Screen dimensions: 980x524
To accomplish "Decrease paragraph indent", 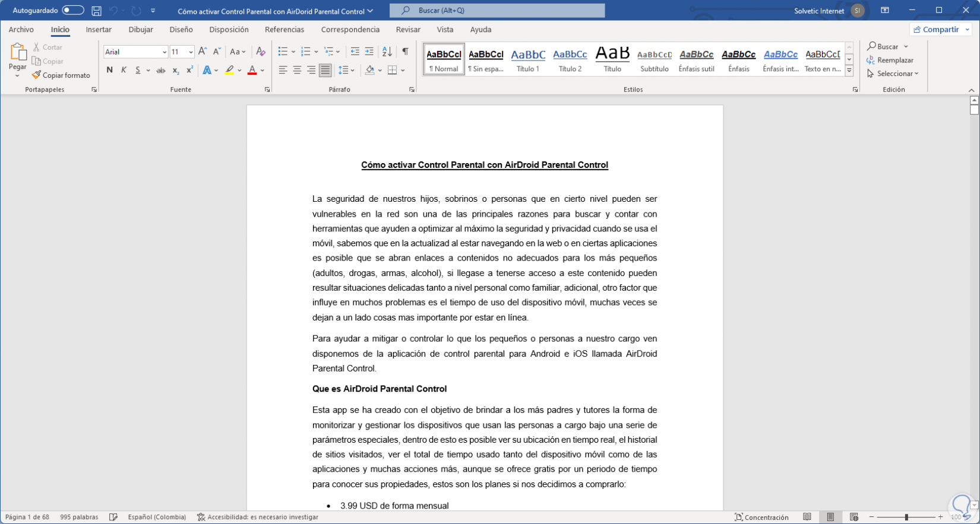I will [x=355, y=52].
